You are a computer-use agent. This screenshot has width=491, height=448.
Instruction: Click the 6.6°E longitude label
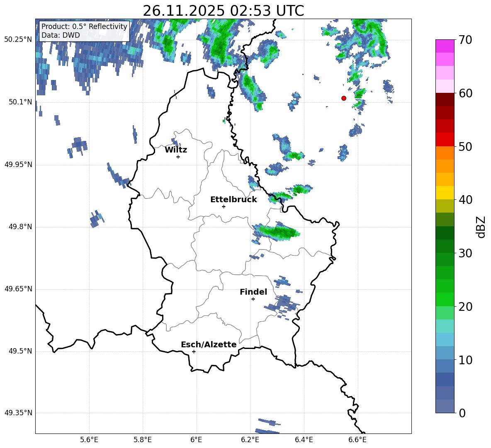coord(357,440)
